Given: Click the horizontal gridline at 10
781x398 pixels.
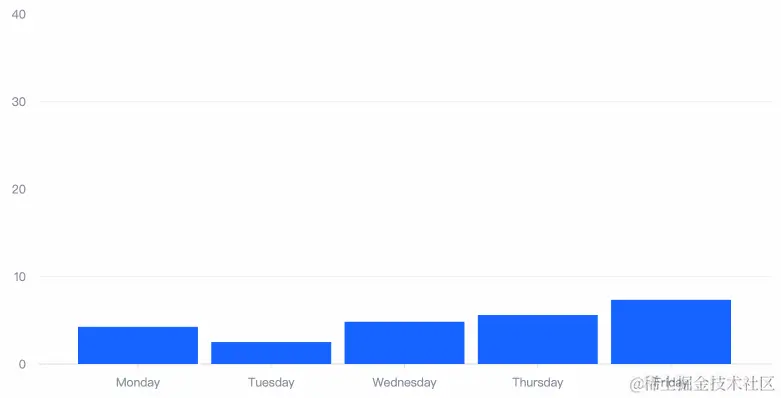Looking at the screenshot, I should pos(406,276).
